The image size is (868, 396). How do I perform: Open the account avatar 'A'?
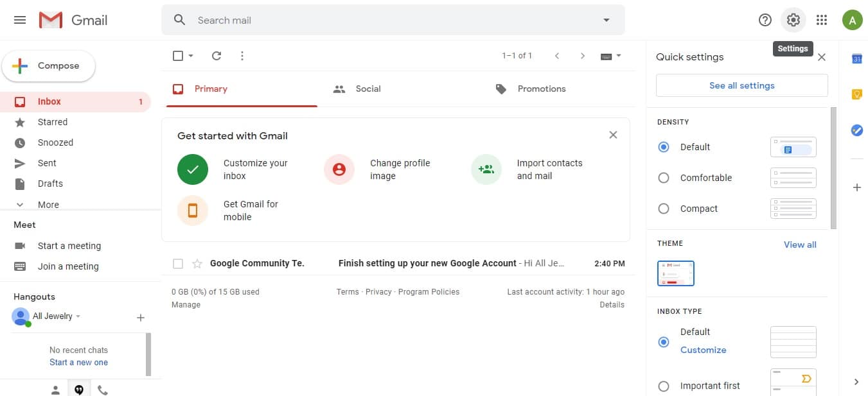coord(852,20)
